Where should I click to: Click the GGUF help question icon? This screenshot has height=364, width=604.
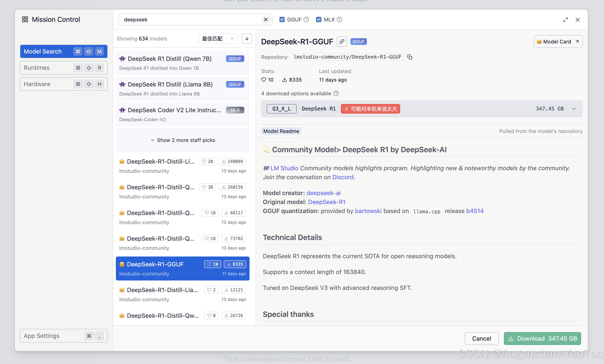pos(306,19)
